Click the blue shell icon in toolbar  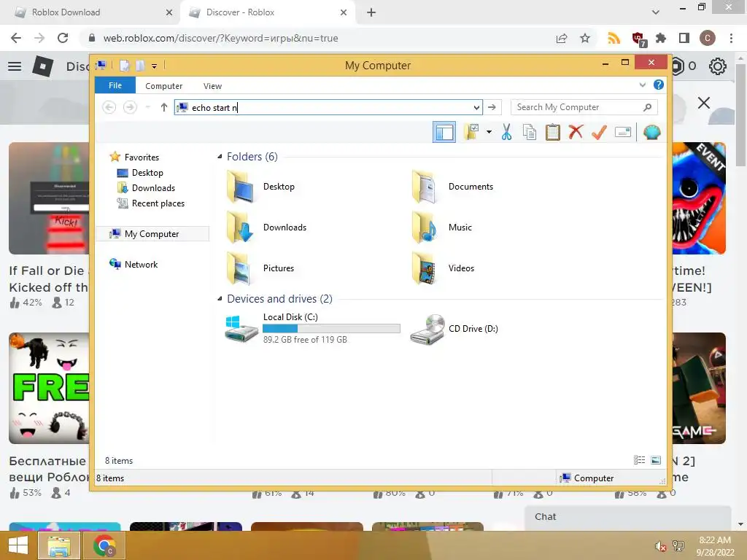(651, 132)
